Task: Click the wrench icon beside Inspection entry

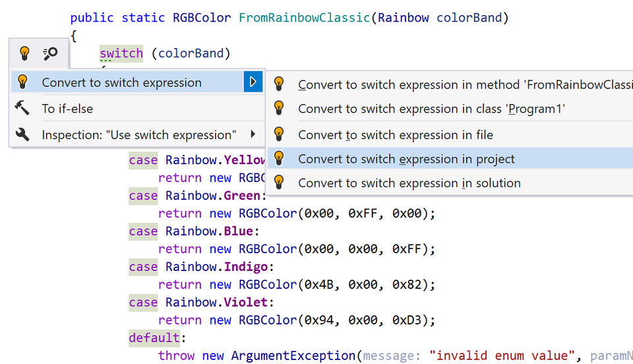Action: point(22,135)
